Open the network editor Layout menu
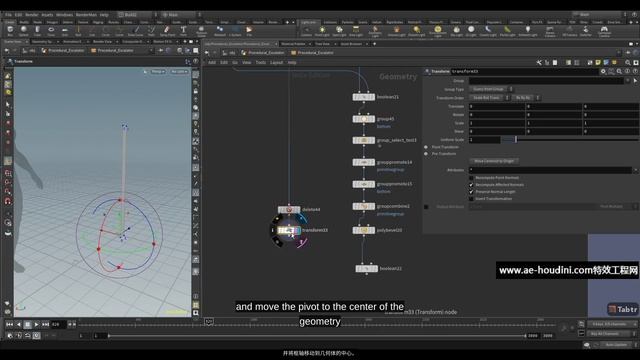 coord(276,62)
